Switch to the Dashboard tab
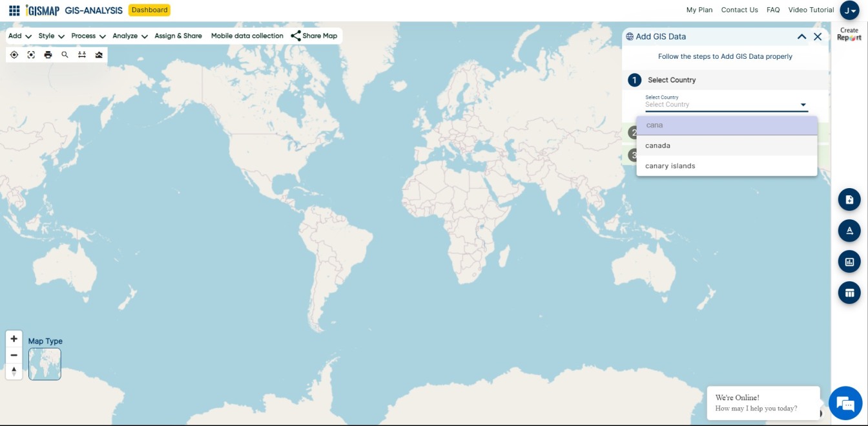868x426 pixels. [149, 10]
